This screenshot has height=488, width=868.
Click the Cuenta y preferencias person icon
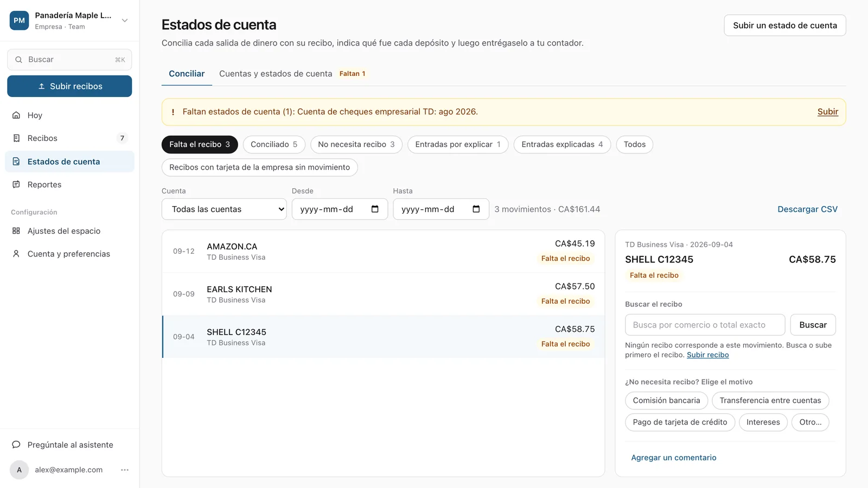[16, 254]
